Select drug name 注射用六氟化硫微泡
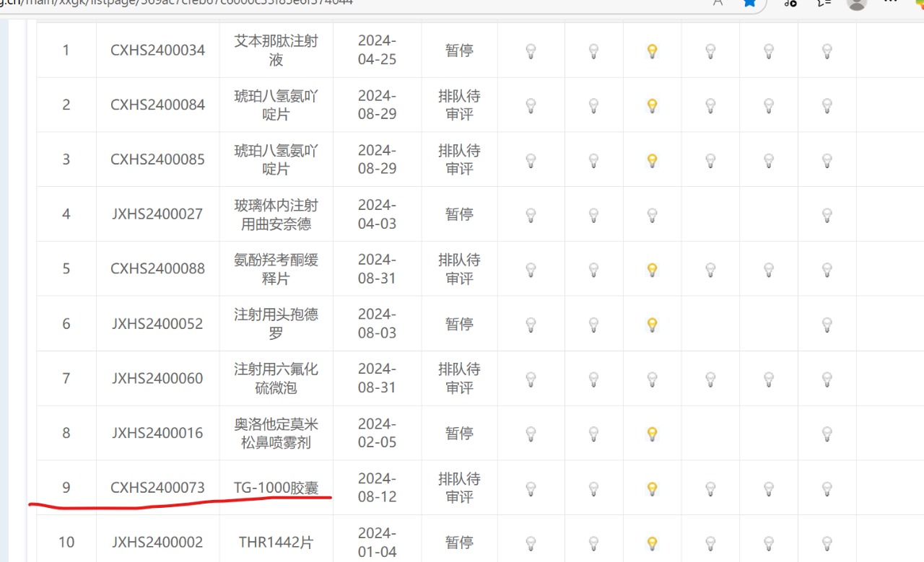This screenshot has height=562, width=924. 276,378
